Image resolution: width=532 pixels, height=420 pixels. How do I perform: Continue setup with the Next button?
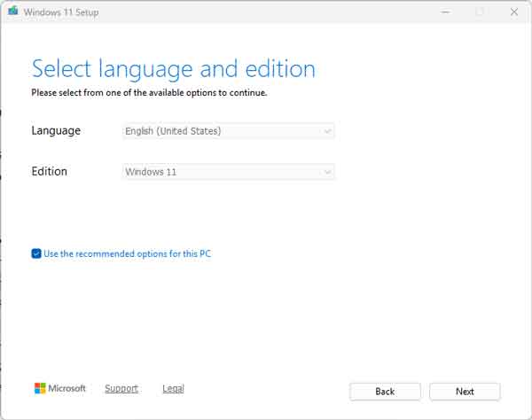465,392
